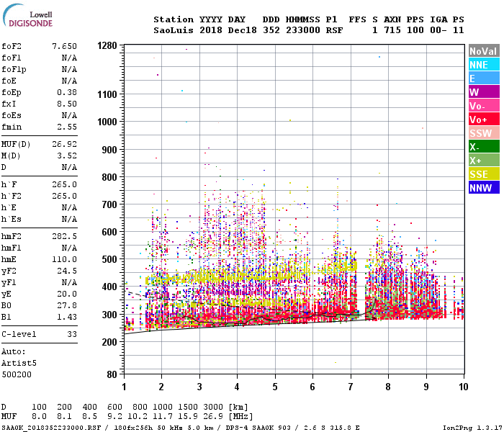Click the h`F2 value 265.0
The height and width of the screenshot is (432, 504).
[x=64, y=196]
